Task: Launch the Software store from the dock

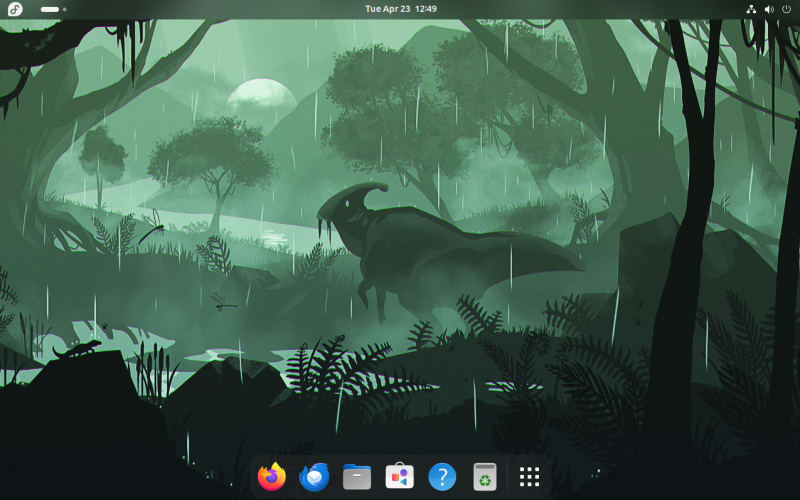Action: point(400,477)
